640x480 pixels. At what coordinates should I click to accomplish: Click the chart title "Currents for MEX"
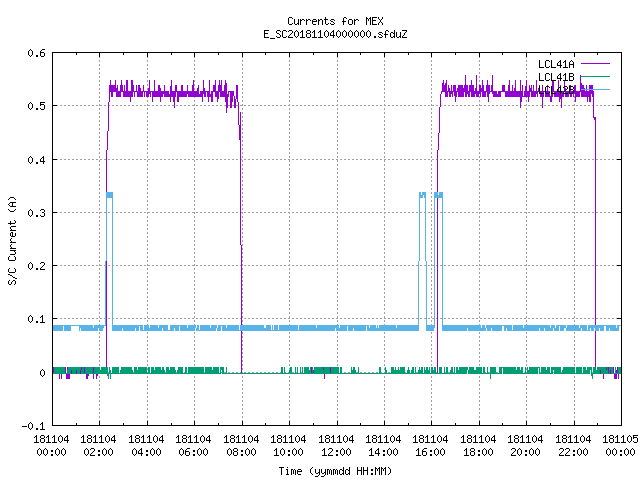point(335,21)
